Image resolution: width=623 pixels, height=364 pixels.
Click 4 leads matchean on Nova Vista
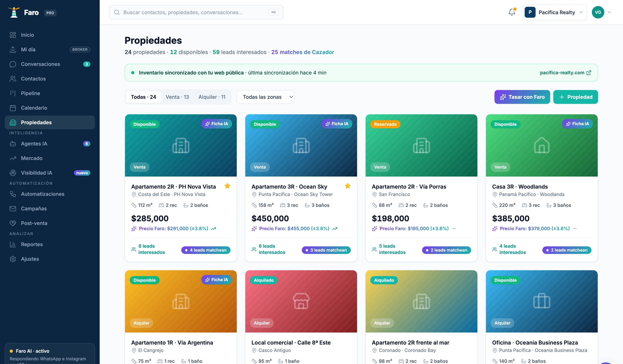pos(206,250)
